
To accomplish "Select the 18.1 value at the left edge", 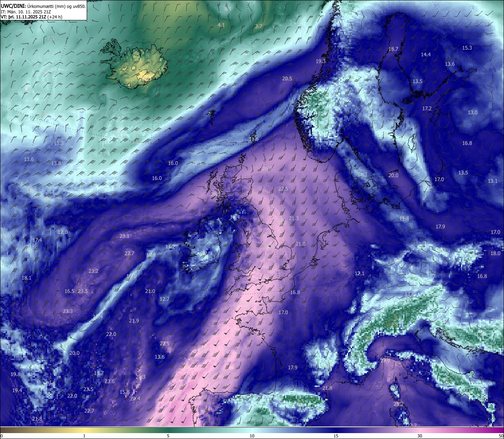I will [x=26, y=278].
